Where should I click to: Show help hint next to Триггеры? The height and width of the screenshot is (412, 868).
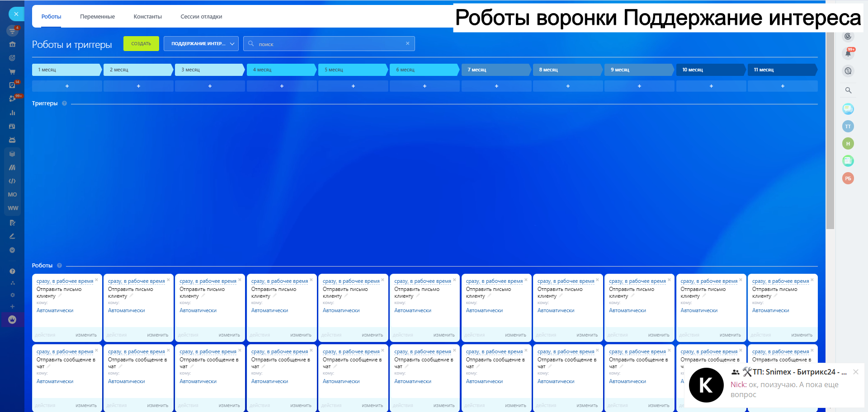[x=64, y=103]
